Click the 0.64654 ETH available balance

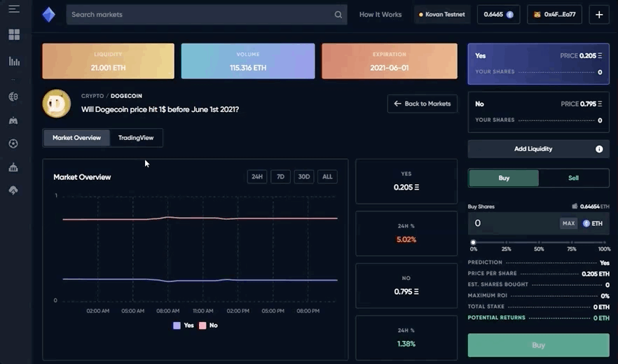[x=594, y=206]
